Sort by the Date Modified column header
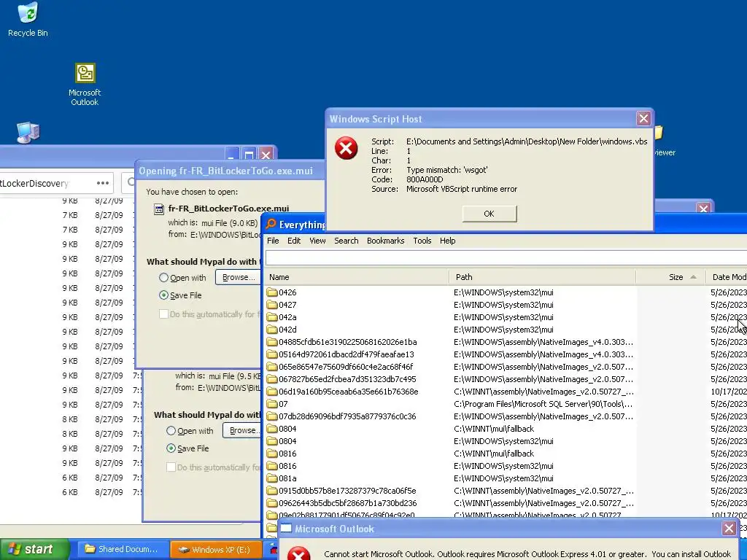Viewport: 747px width, 560px height. click(727, 277)
